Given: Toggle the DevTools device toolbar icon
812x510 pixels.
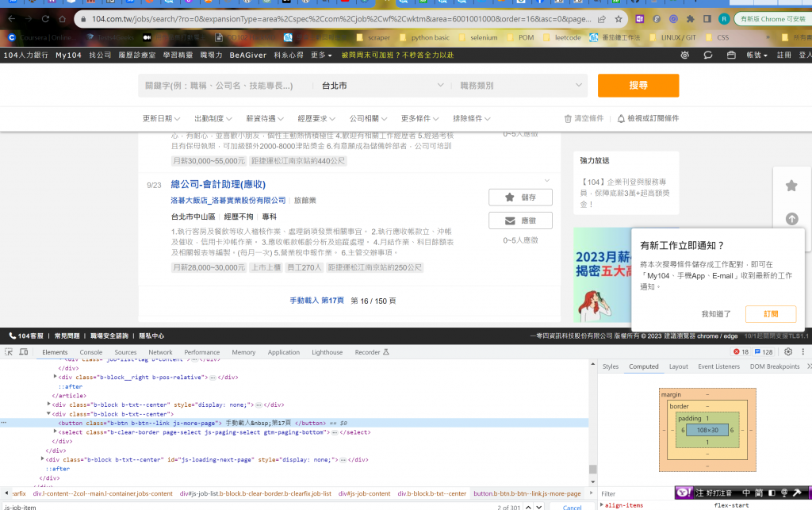Looking at the screenshot, I should coord(24,352).
